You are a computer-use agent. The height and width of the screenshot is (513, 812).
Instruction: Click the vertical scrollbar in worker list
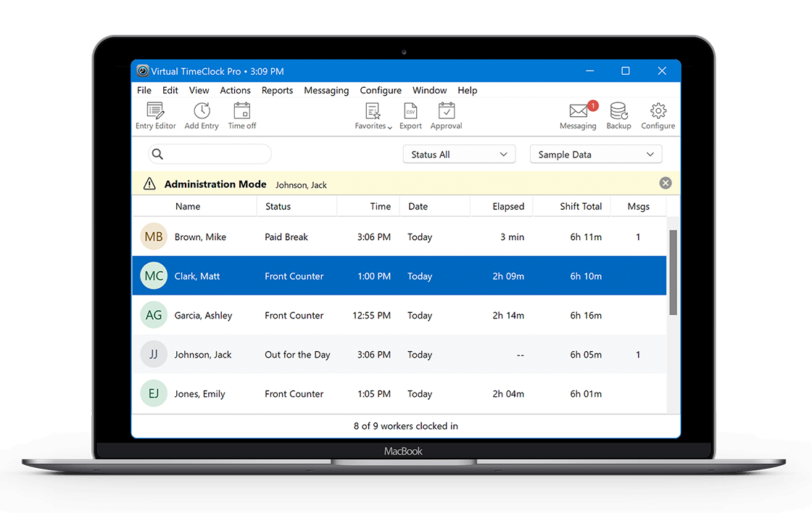click(674, 273)
